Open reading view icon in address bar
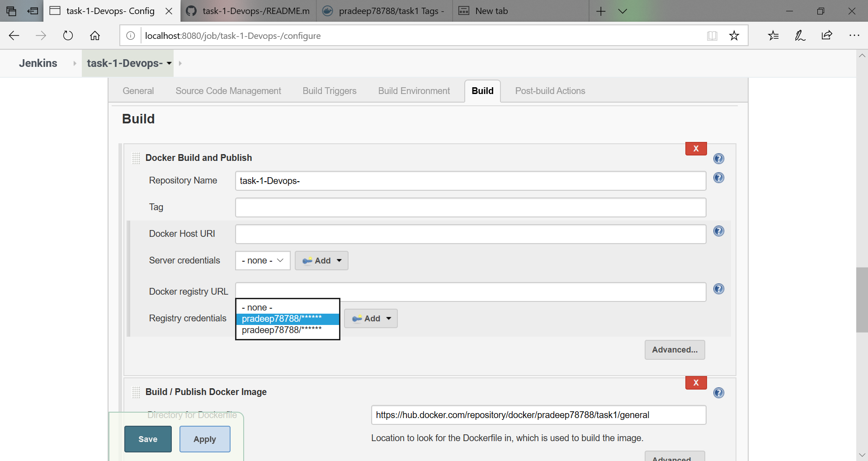 pos(712,36)
